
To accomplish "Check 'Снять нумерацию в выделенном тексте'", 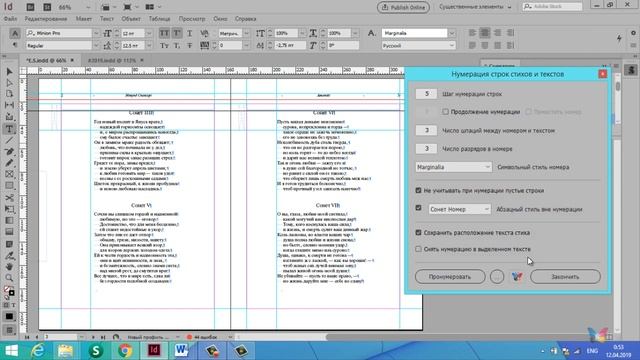I will point(418,249).
